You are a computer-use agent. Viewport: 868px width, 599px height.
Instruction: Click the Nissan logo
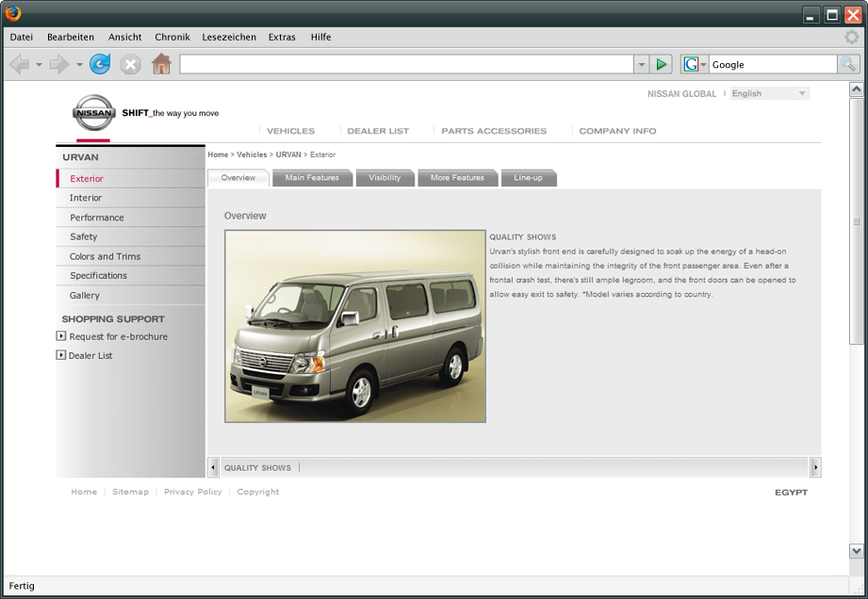(94, 112)
